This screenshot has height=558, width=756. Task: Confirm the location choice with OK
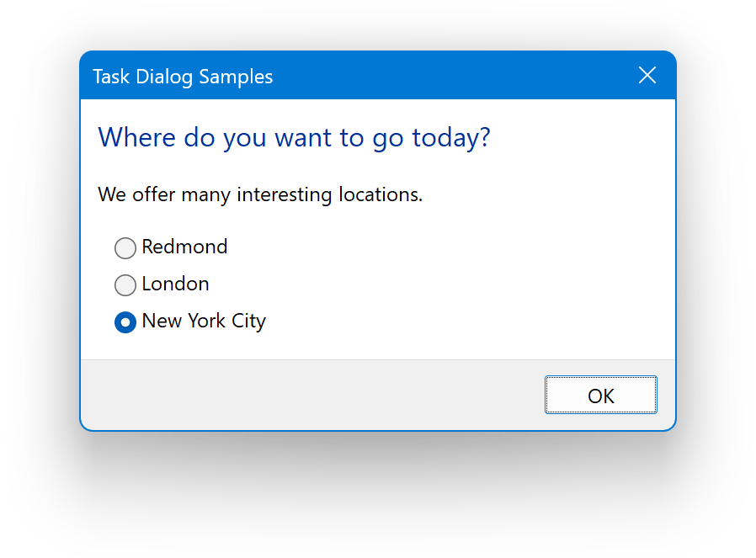pyautogui.click(x=600, y=396)
